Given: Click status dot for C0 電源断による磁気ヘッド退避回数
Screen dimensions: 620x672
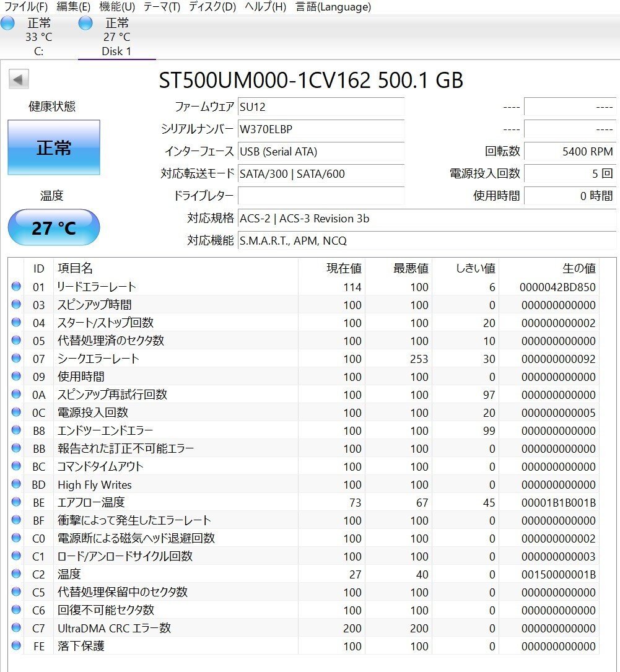Looking at the screenshot, I should pyautogui.click(x=16, y=538).
